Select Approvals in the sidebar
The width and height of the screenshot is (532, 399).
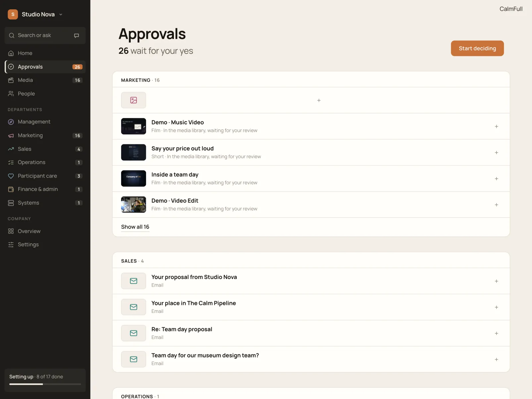(x=45, y=67)
